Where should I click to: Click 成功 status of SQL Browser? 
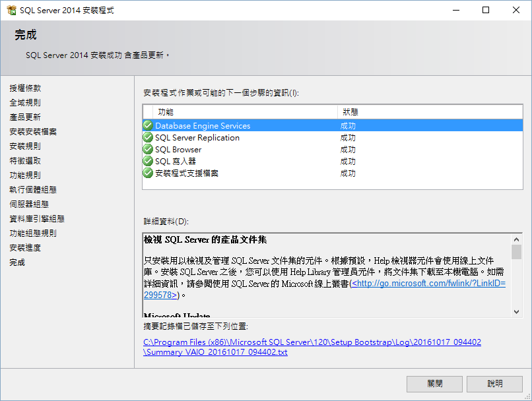click(x=348, y=150)
